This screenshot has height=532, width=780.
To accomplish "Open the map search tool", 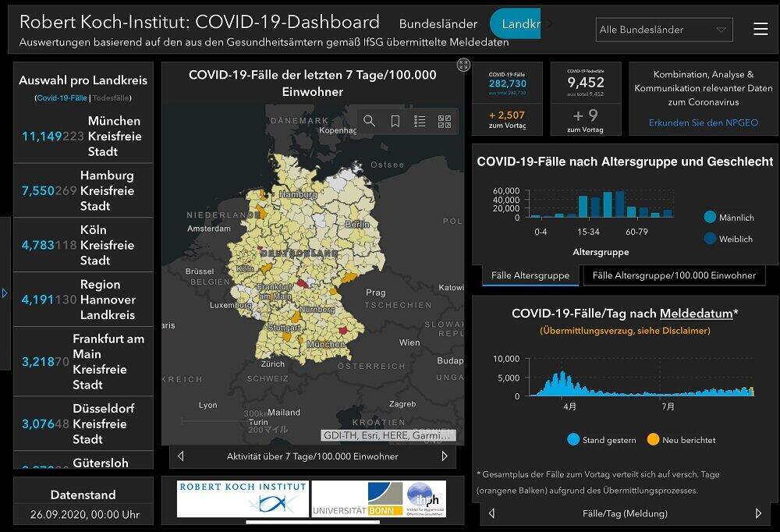I will pos(370,121).
